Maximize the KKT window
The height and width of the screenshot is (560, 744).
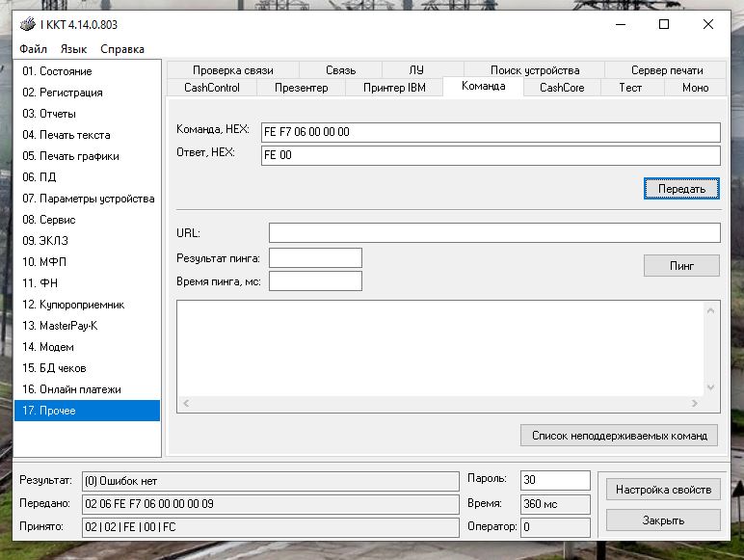664,24
